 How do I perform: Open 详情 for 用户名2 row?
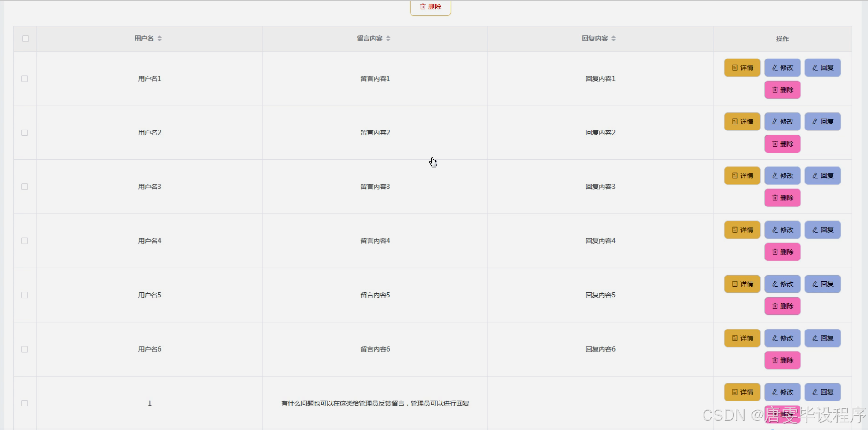(x=742, y=122)
